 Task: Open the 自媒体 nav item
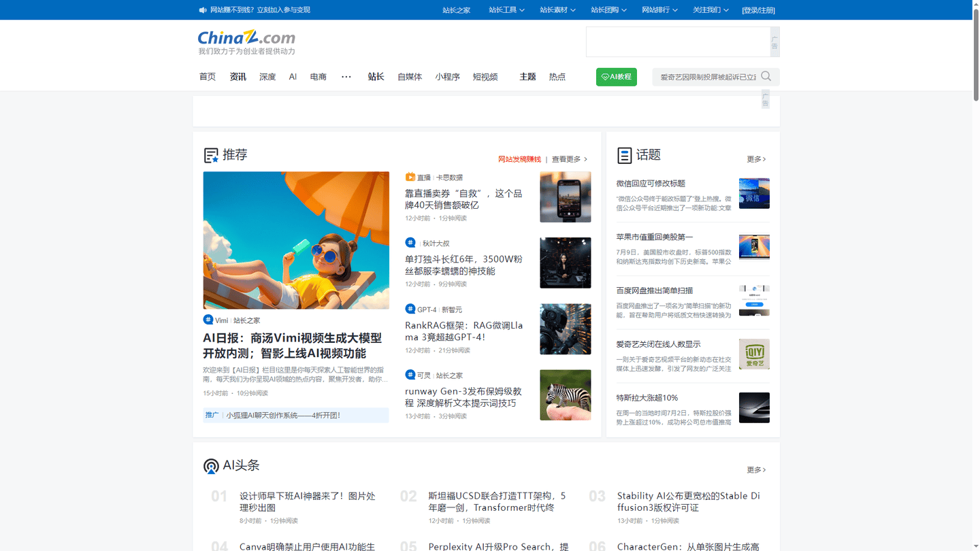click(410, 77)
